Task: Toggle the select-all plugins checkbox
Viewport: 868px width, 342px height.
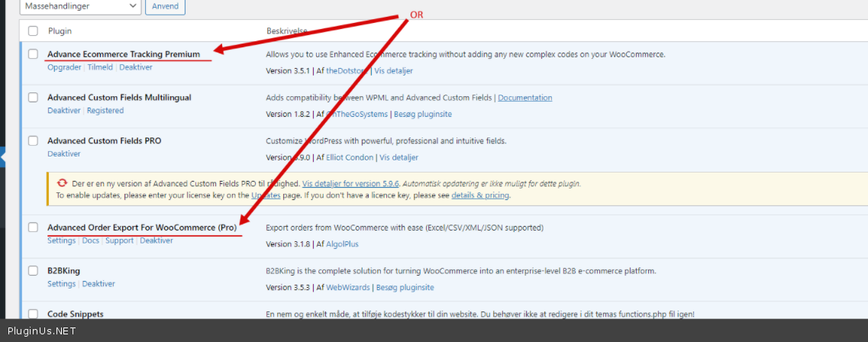Action: click(33, 31)
